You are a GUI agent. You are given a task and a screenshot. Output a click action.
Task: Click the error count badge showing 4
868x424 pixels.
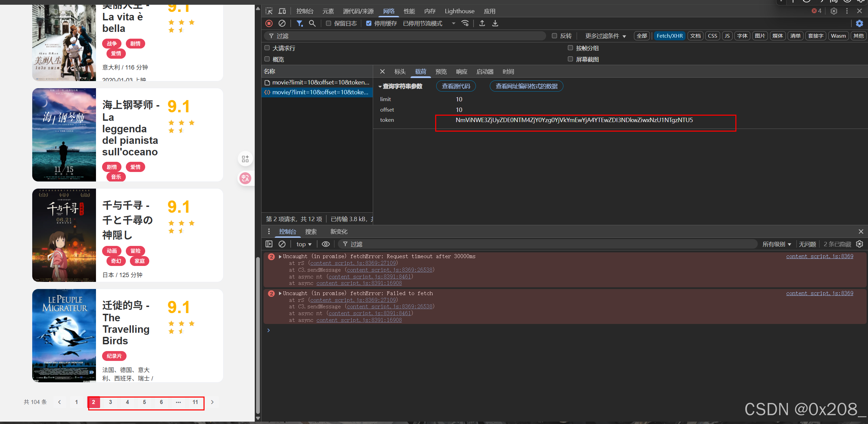point(817,11)
